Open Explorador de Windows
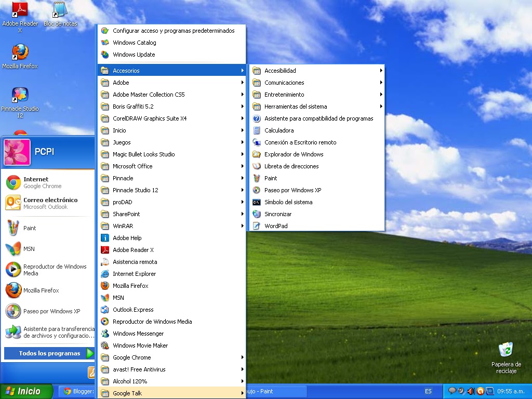532x399 pixels. click(317, 154)
